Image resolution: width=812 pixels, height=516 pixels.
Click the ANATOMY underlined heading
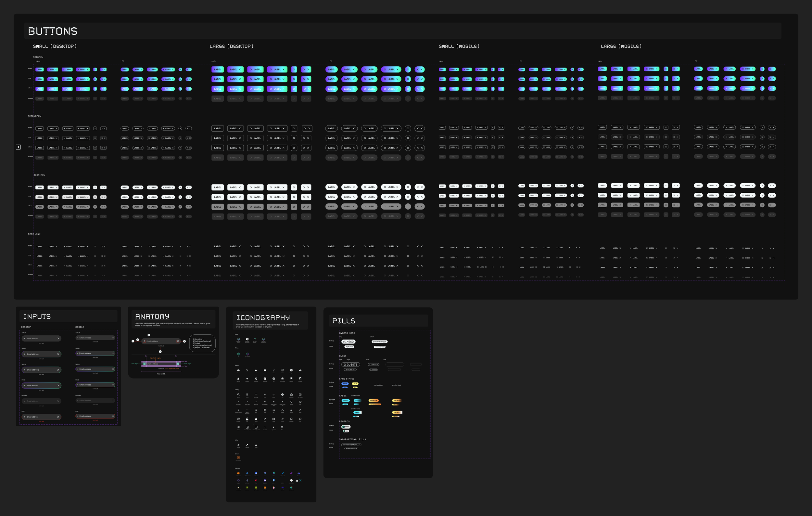tap(152, 316)
